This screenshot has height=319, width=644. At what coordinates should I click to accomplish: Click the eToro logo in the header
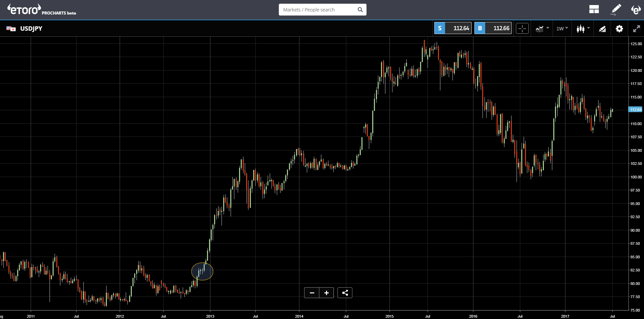[24, 9]
